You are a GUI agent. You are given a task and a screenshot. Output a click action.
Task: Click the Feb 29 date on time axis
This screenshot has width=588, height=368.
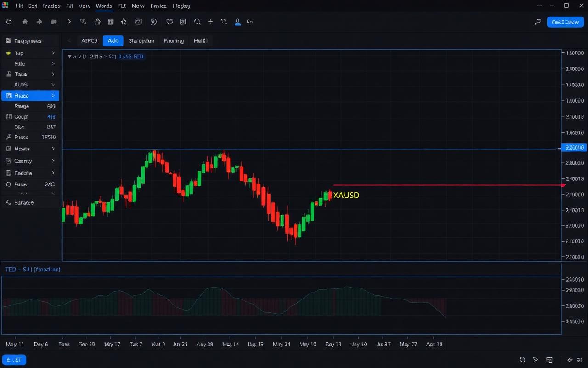(x=86, y=344)
